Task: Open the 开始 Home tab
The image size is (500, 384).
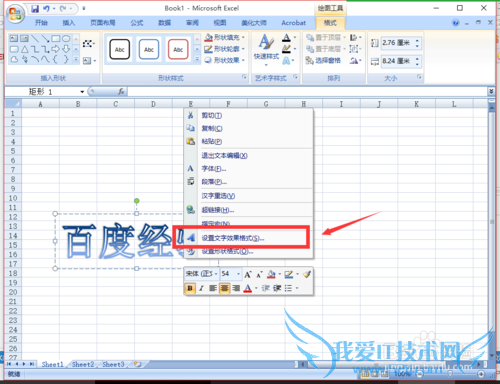Action: tap(41, 23)
